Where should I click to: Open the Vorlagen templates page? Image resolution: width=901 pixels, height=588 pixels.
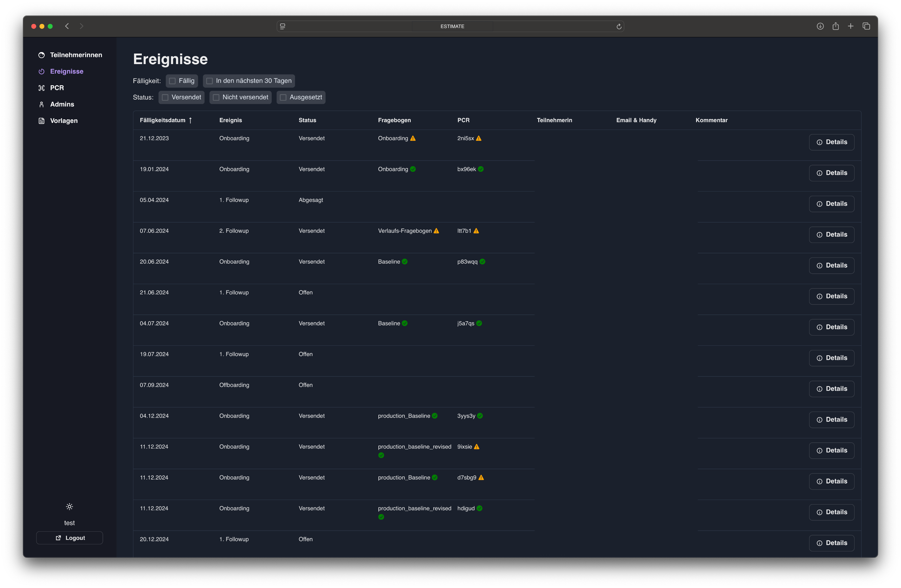[x=64, y=121]
